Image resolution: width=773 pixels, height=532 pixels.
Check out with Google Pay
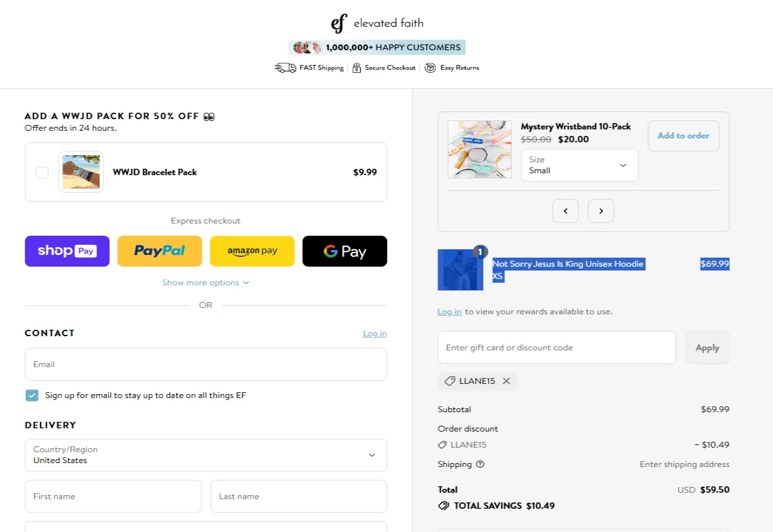(345, 251)
